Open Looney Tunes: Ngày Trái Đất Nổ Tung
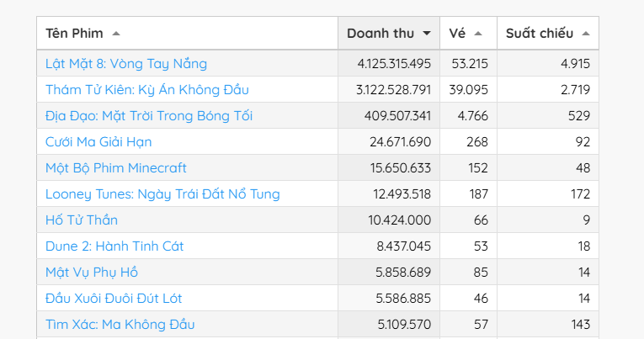This screenshot has height=339, width=644. 162,193
